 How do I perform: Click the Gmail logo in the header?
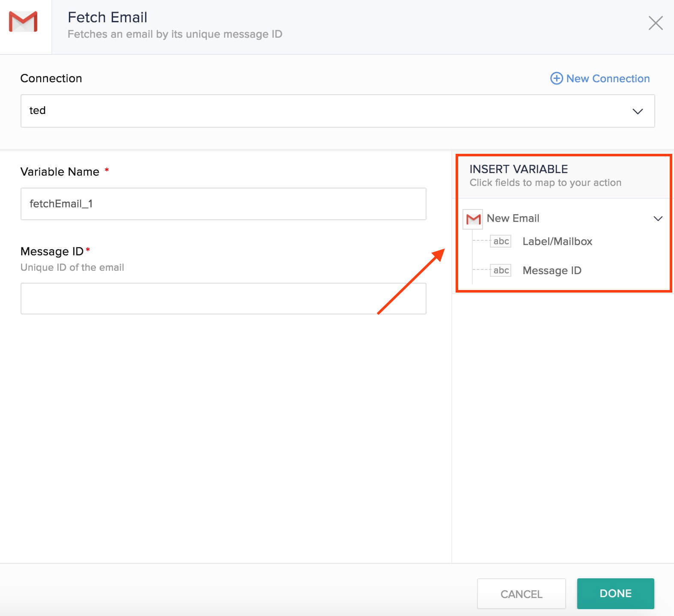pos(23,22)
